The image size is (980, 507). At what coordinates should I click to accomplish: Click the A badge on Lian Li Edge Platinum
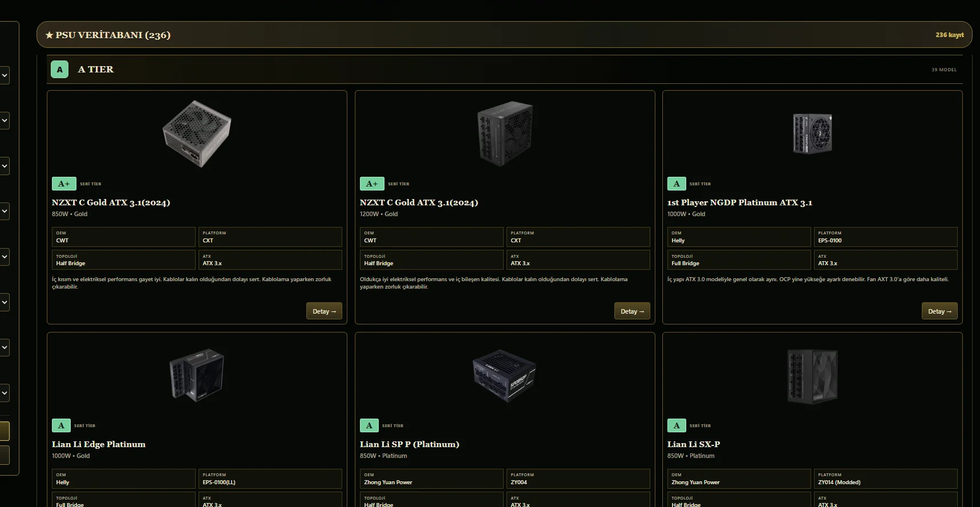(x=61, y=425)
